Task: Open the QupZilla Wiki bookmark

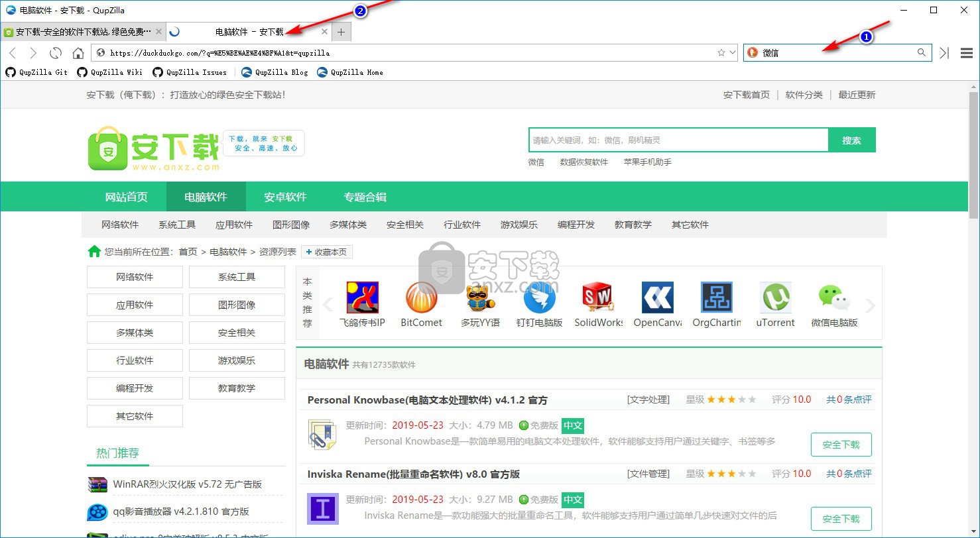Action: (x=109, y=72)
